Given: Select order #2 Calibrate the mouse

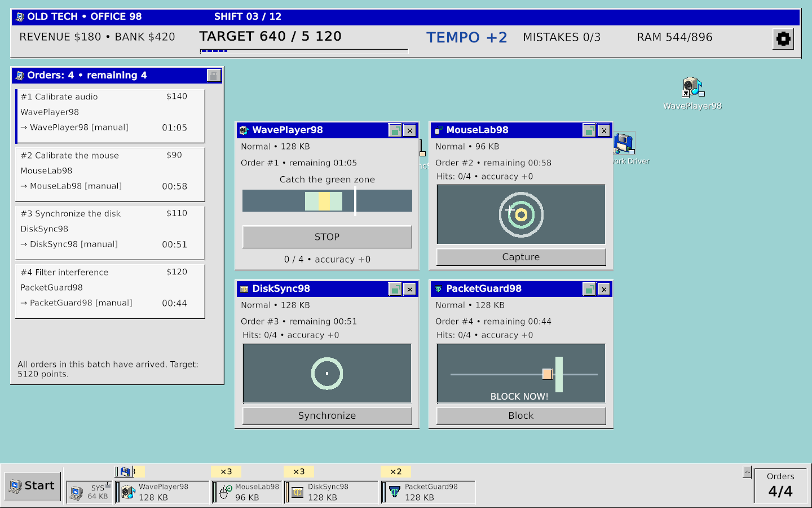Looking at the screenshot, I should pyautogui.click(x=110, y=174).
